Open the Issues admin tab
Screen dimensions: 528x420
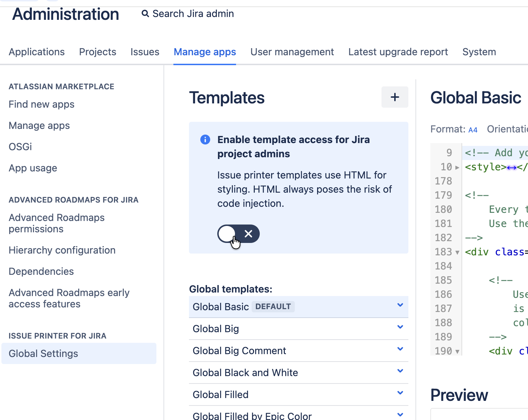(145, 52)
